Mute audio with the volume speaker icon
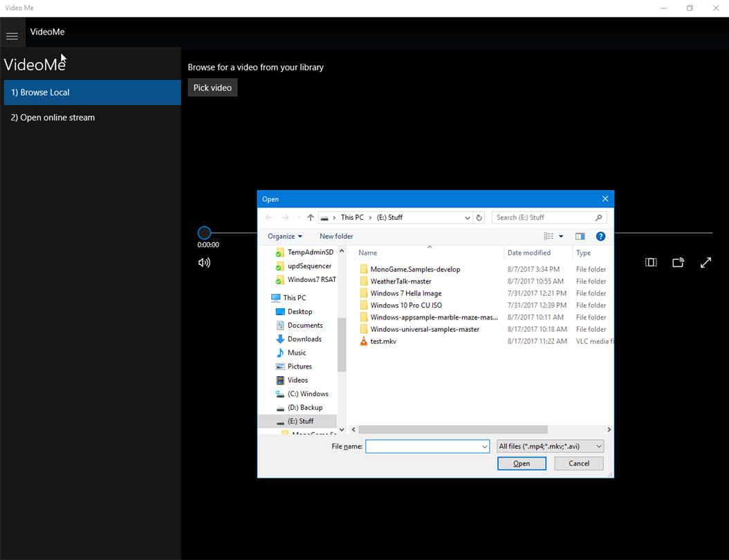Viewport: 729px width, 560px height. [x=204, y=263]
